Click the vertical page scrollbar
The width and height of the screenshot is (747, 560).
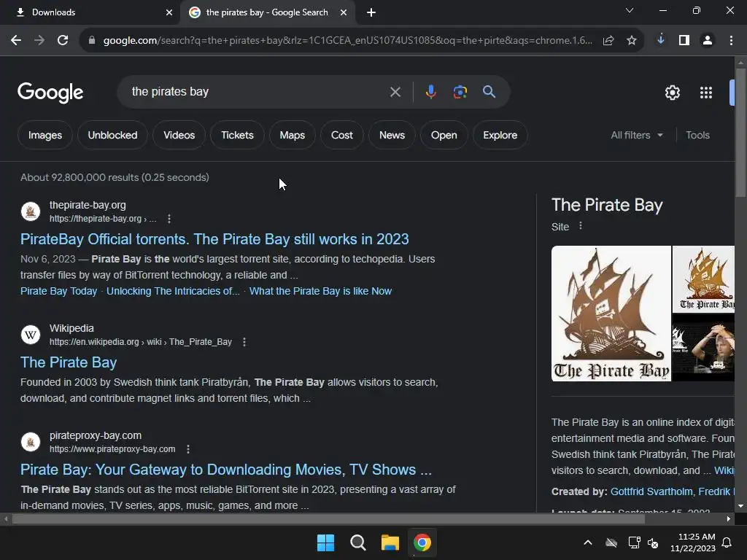[740, 133]
